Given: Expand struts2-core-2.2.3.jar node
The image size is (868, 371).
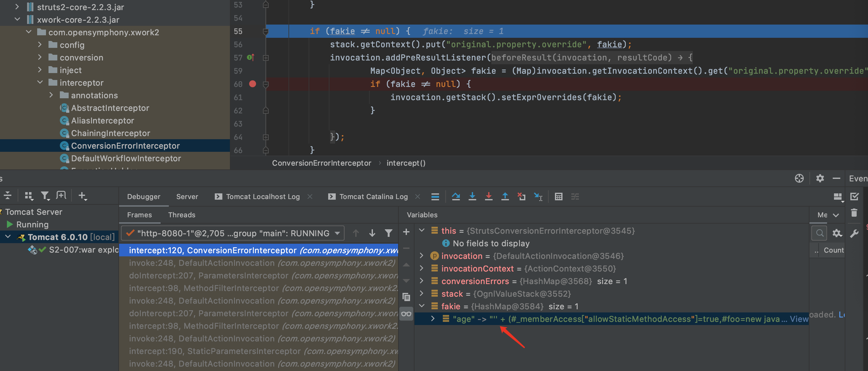Looking at the screenshot, I should pyautogui.click(x=17, y=7).
